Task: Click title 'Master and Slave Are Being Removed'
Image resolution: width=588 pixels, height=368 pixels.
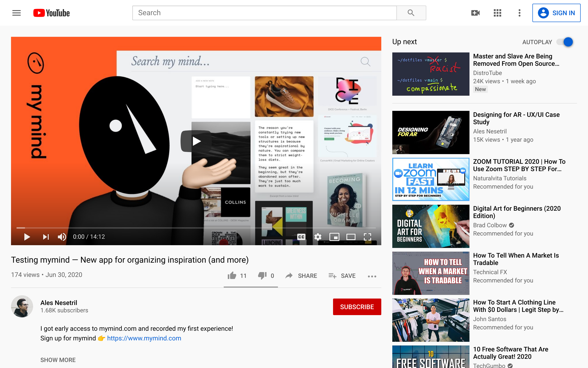Action: click(516, 60)
